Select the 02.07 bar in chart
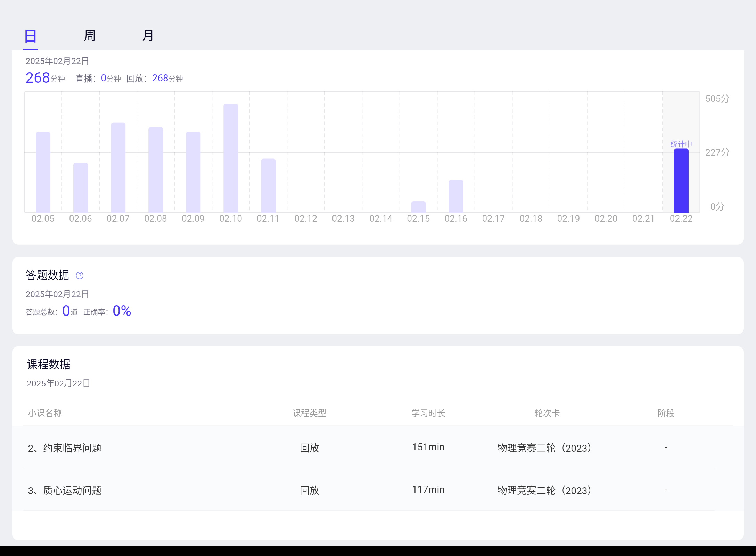The image size is (756, 556). pyautogui.click(x=118, y=167)
